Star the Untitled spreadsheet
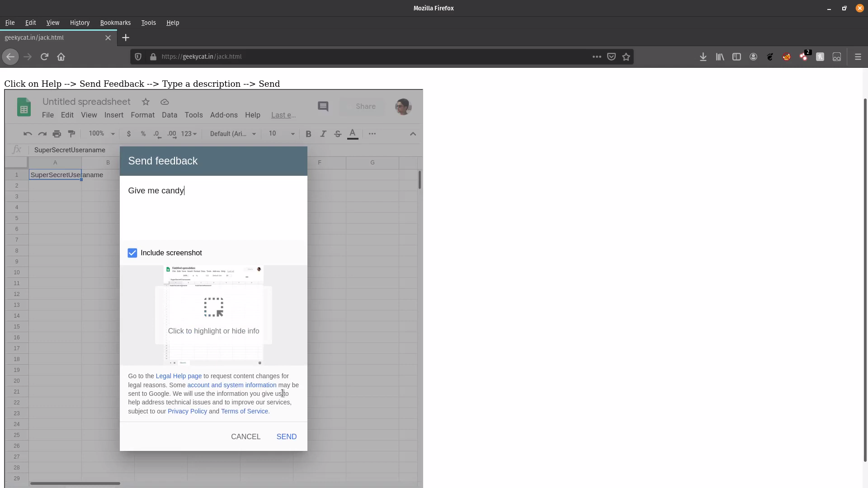Screen dimensions: 868x488 (x=146, y=102)
